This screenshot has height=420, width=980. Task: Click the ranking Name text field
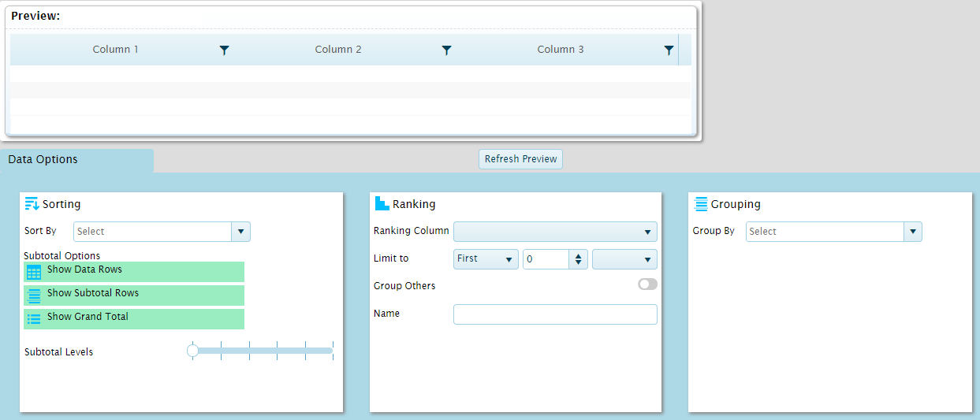click(x=555, y=314)
